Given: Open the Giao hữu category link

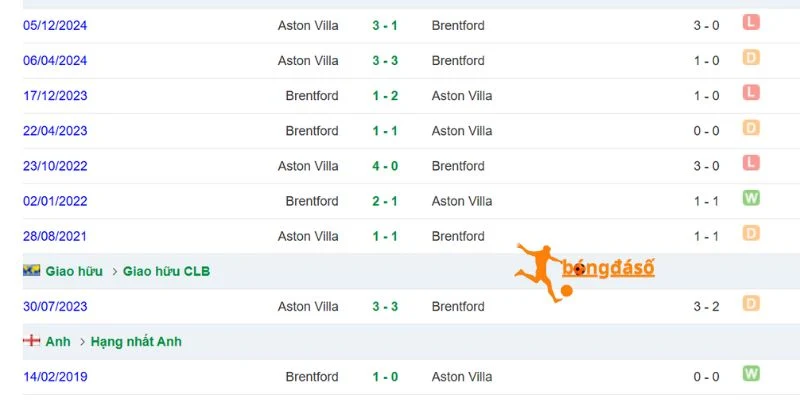Looking at the screenshot, I should coord(74,271).
